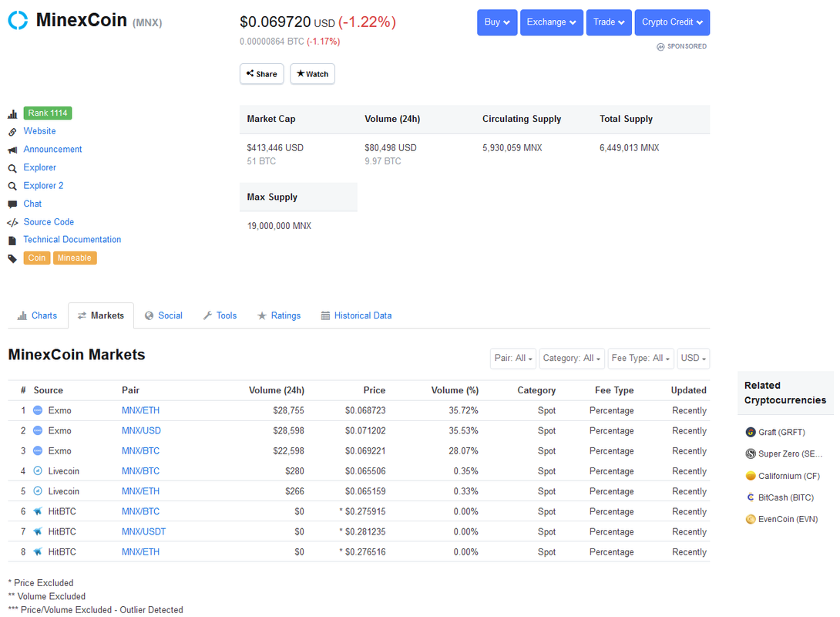Click Livecoin source name in row 5
The width and height of the screenshot is (840, 617).
click(64, 492)
